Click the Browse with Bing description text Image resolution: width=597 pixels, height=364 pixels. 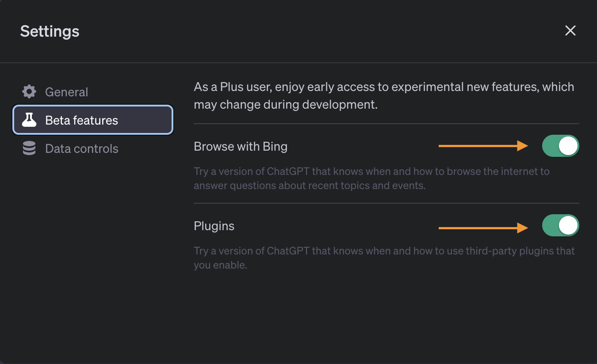[x=371, y=178]
